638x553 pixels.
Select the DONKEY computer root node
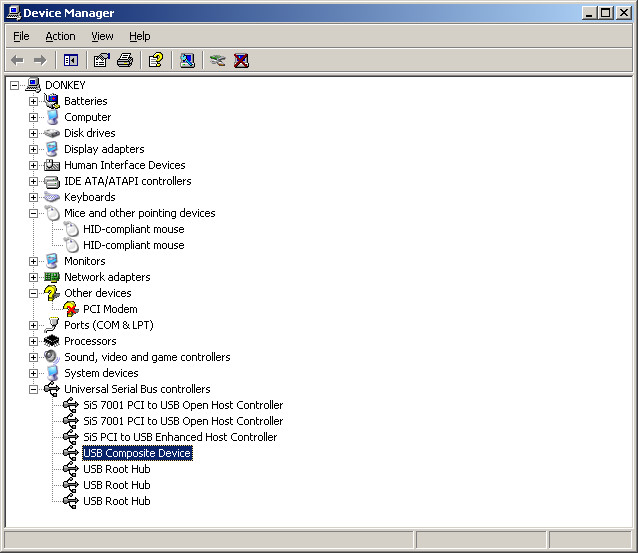coord(65,85)
